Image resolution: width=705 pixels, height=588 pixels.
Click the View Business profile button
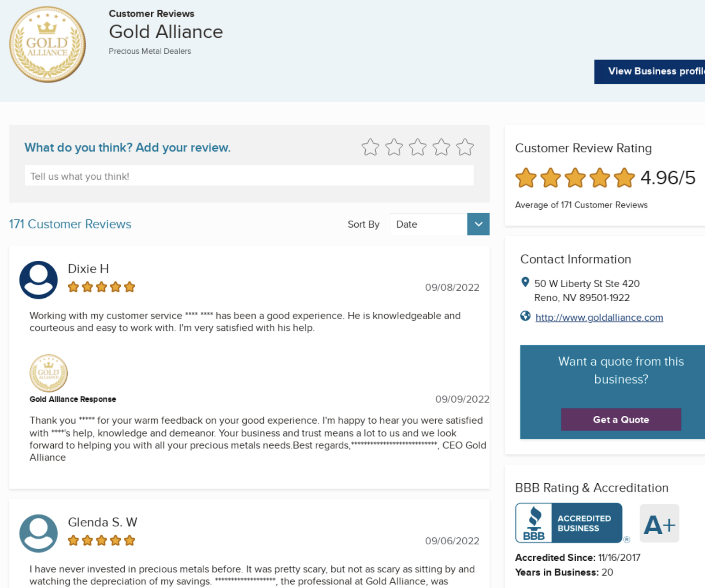pyautogui.click(x=650, y=71)
